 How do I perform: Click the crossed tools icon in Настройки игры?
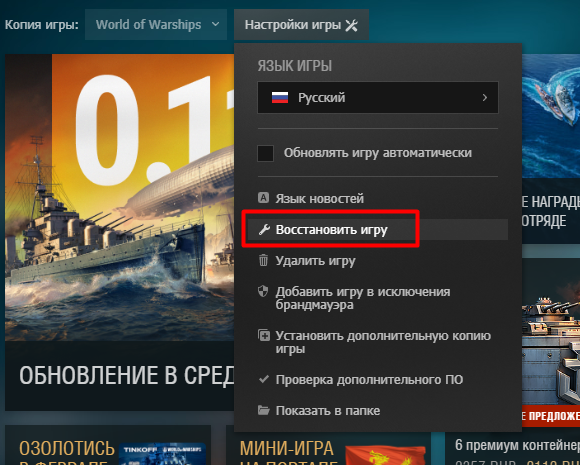click(x=351, y=25)
